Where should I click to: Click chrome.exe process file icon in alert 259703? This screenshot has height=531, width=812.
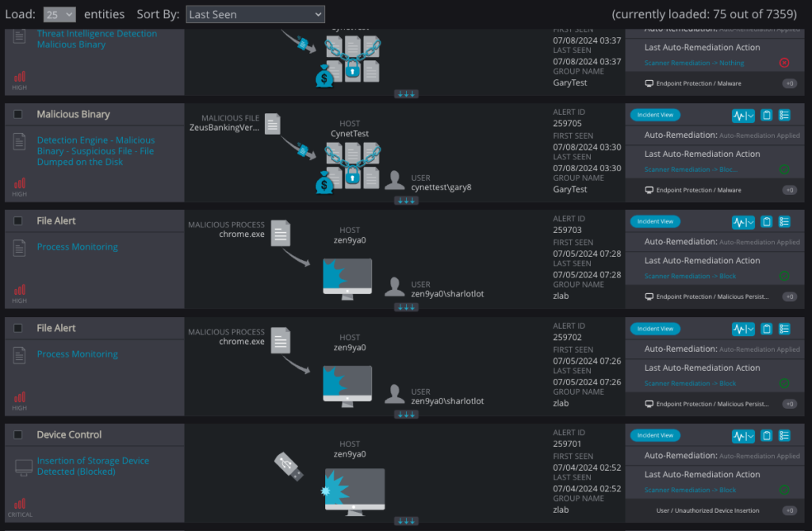tap(280, 234)
